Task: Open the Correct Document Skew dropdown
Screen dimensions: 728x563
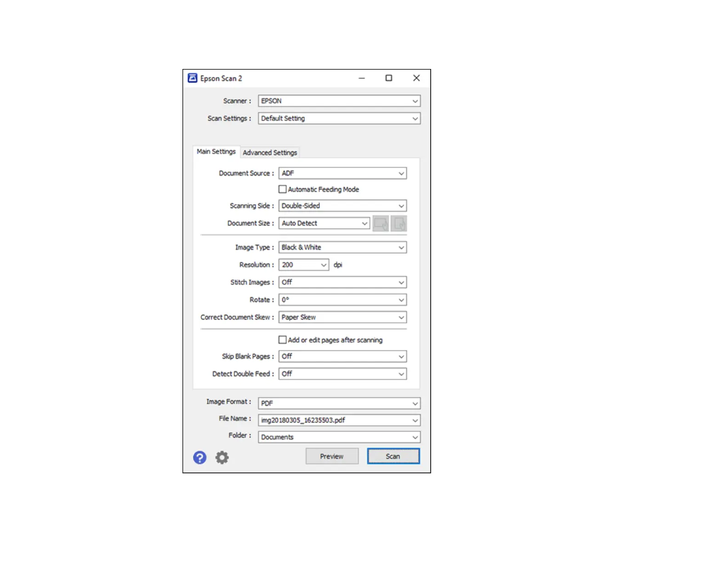Action: 342,317
